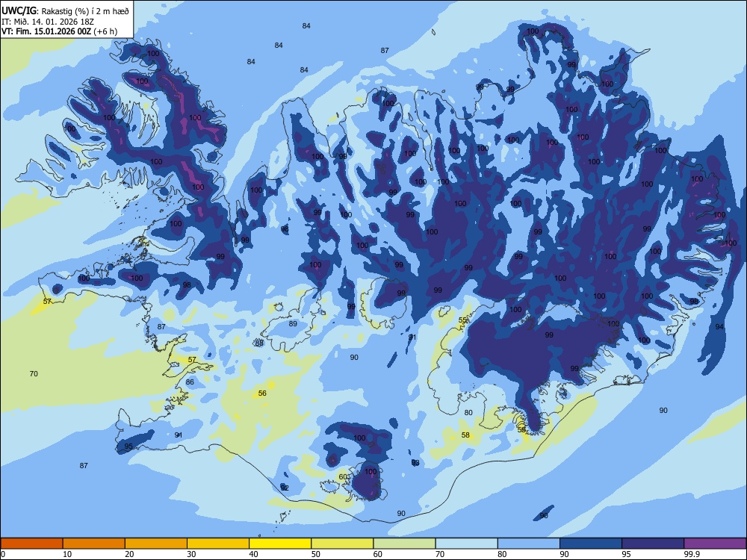Click the 'IT: Mið. 14. 01. 2026 18Z' line
747x560 pixels.
pos(48,22)
